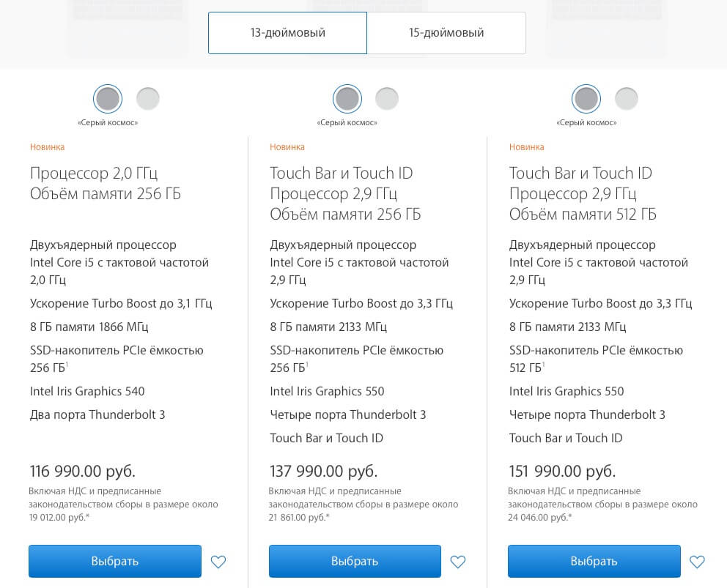The width and height of the screenshot is (727, 588).
Task: Click the price 137 990.00 руб.
Action: point(324,472)
